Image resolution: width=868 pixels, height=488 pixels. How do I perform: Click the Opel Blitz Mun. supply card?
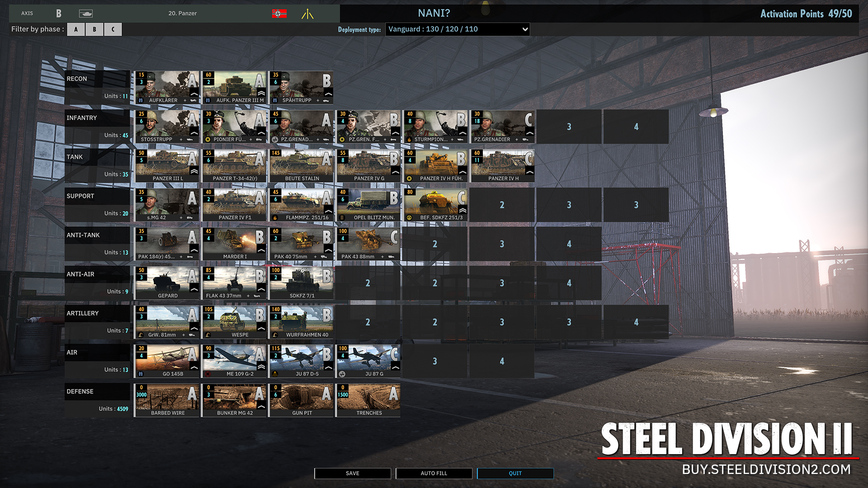[x=368, y=205]
